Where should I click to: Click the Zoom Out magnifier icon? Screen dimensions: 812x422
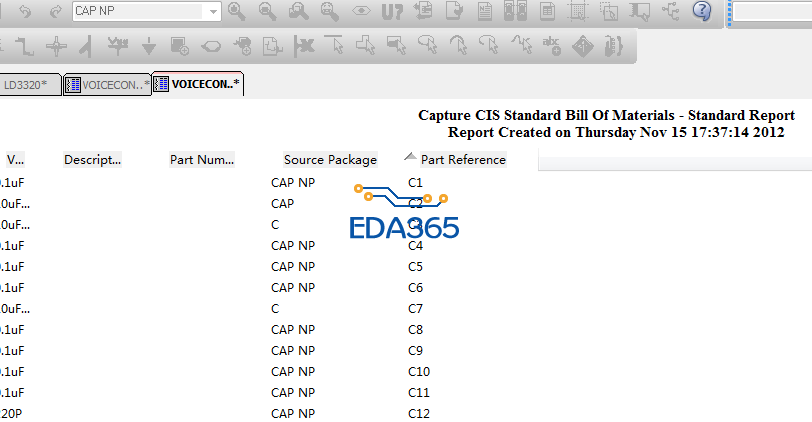coord(268,11)
